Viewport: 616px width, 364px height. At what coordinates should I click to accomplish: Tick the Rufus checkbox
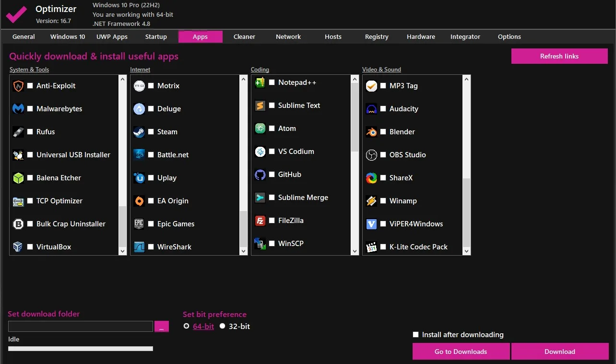click(x=30, y=132)
